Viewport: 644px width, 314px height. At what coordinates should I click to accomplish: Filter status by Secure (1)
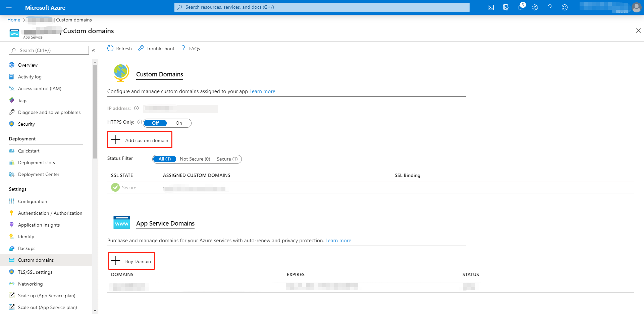click(x=227, y=159)
